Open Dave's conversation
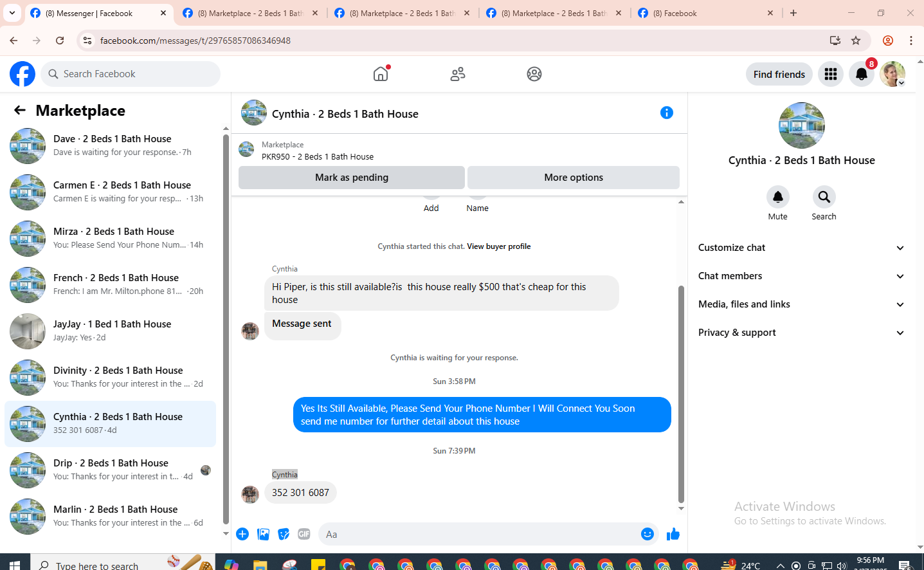Screen dimensions: 924x570 pyautogui.click(x=111, y=146)
